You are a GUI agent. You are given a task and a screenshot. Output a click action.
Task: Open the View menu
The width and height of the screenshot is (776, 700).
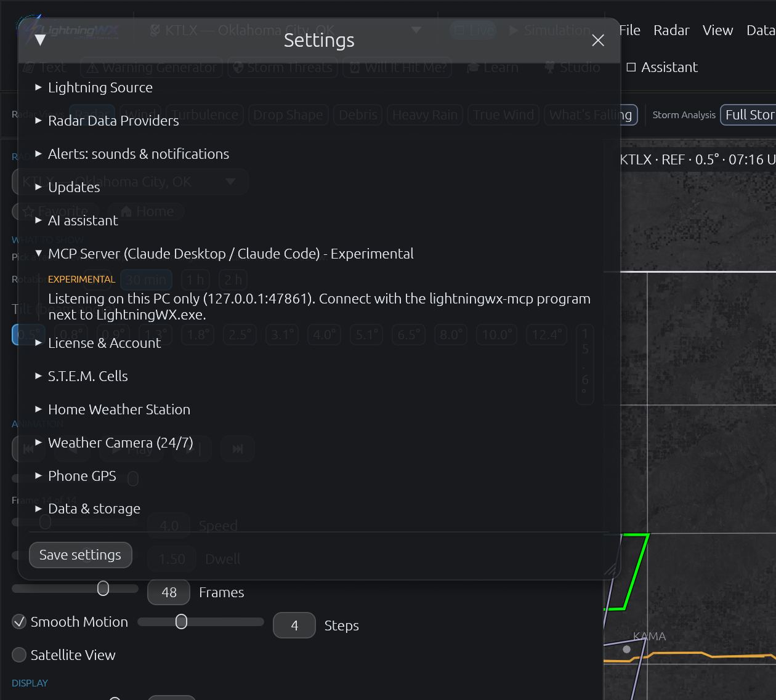717,30
